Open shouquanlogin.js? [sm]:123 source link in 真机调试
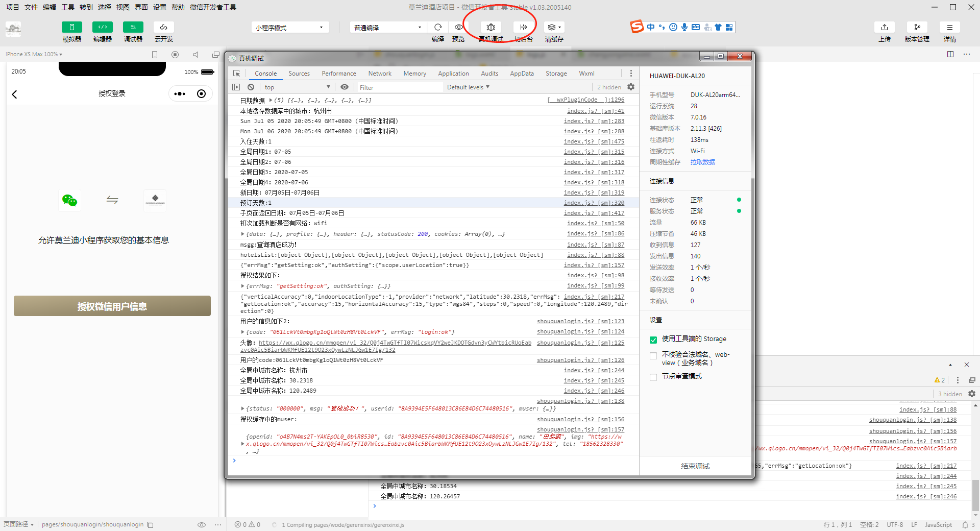 pos(580,321)
